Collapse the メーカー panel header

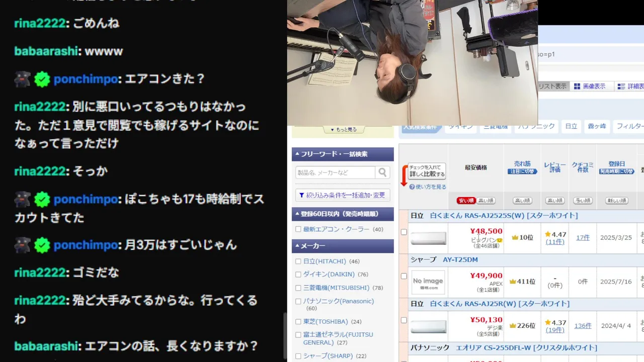point(343,246)
